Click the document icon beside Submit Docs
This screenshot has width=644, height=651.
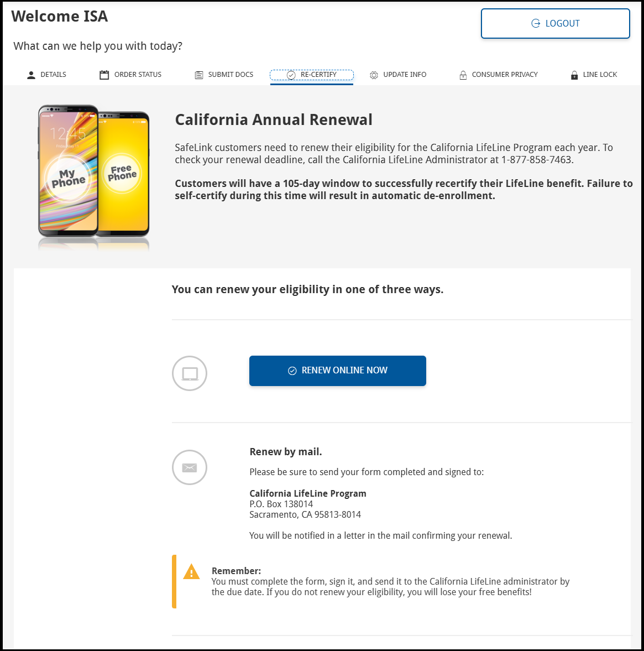tap(199, 75)
